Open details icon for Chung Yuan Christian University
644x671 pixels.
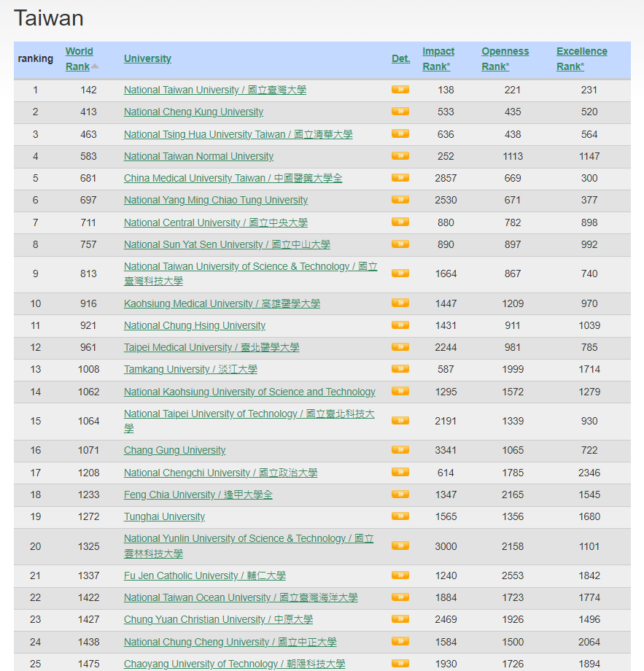[x=400, y=619]
